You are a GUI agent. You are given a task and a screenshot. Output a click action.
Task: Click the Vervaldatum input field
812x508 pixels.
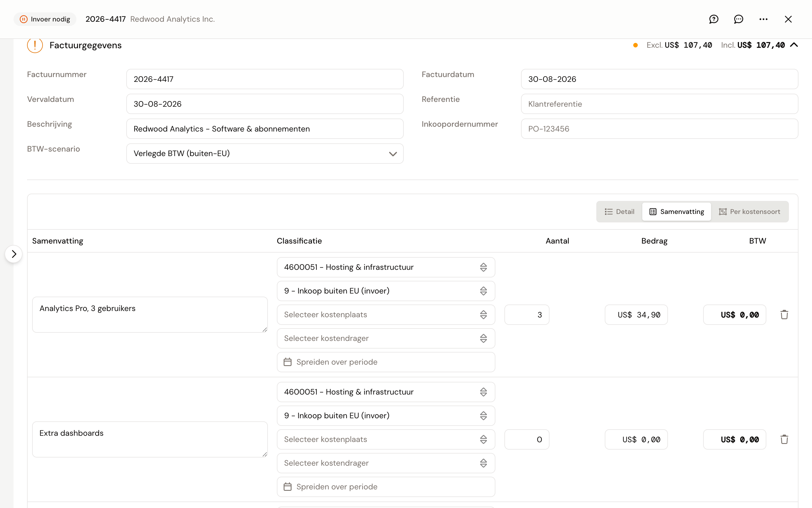click(265, 104)
